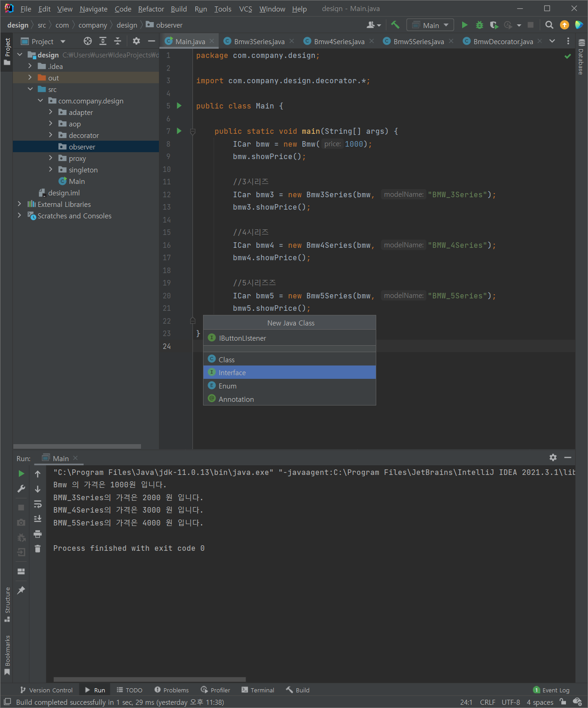Choose Class in New Java Class popup
This screenshot has height=708, width=588.
(289, 359)
